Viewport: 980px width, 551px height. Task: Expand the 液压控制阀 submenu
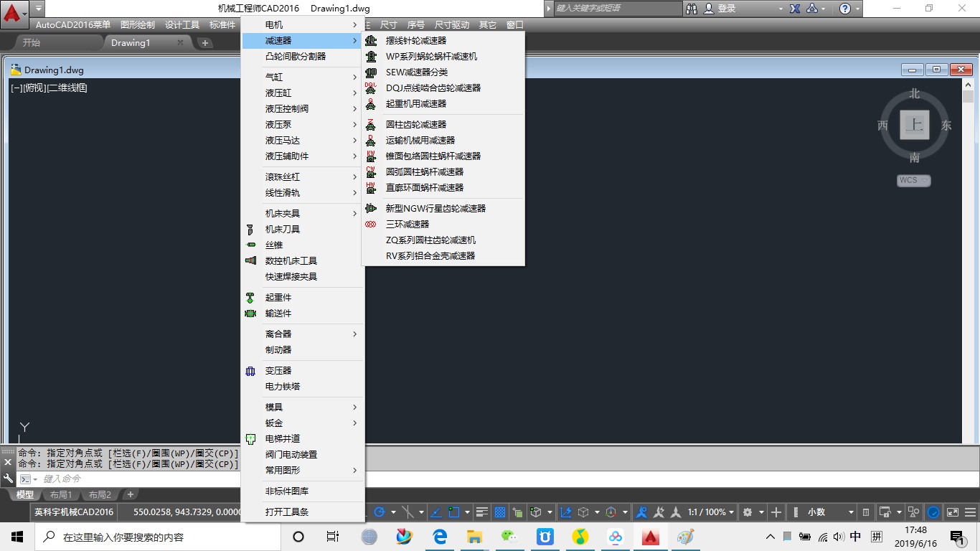point(303,109)
